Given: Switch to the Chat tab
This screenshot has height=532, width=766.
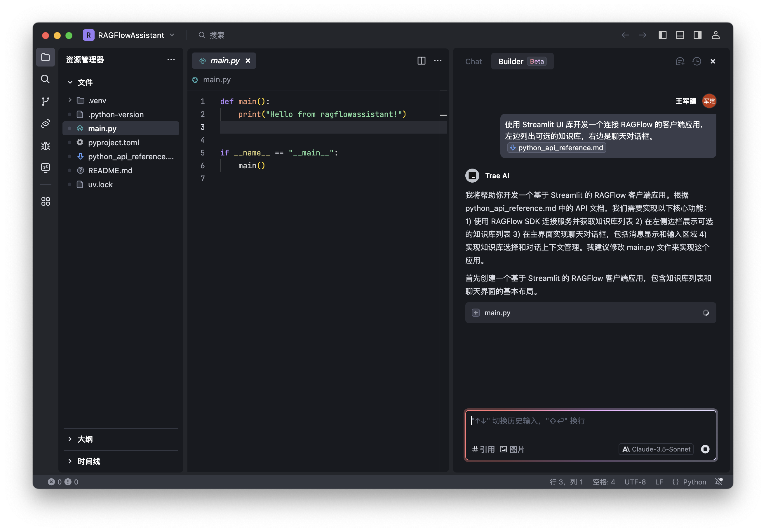Looking at the screenshot, I should point(473,61).
